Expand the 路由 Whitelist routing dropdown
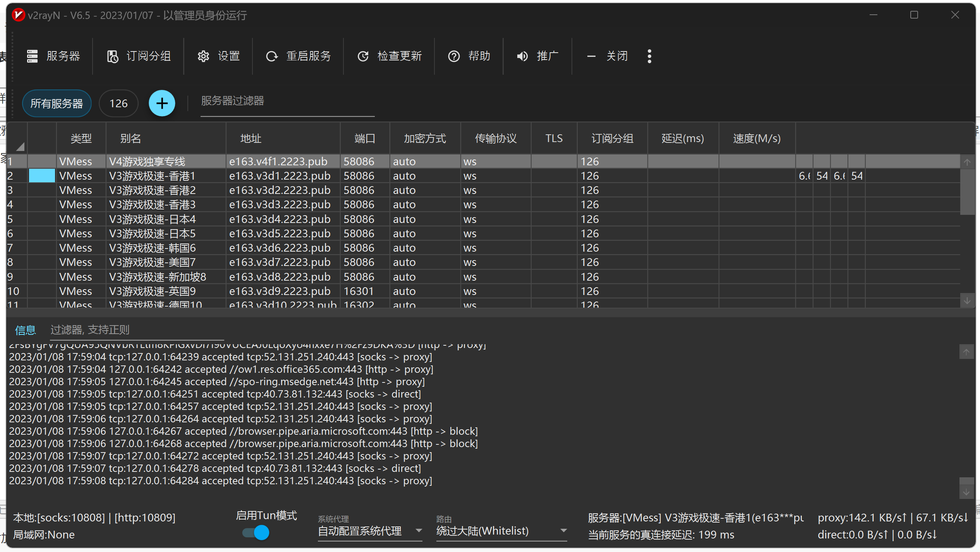Viewport: 980px width, 552px height. pos(563,530)
